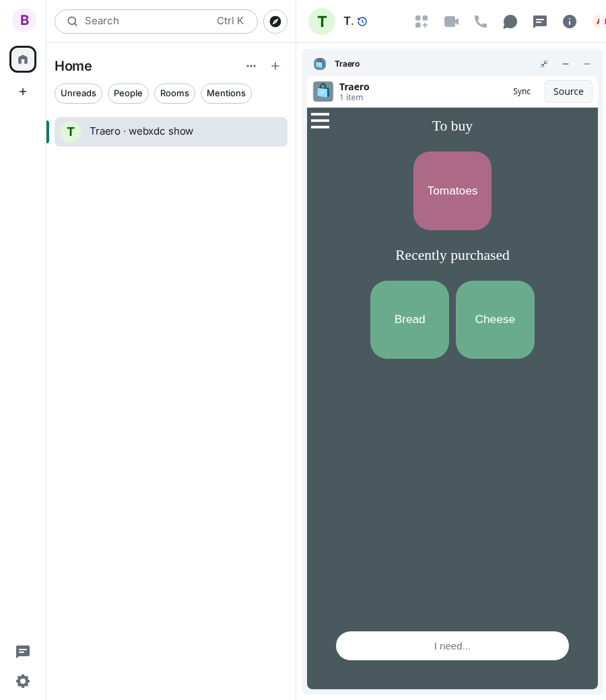Image resolution: width=606 pixels, height=700 pixels.
Task: Focus the Search field
Action: (x=156, y=22)
